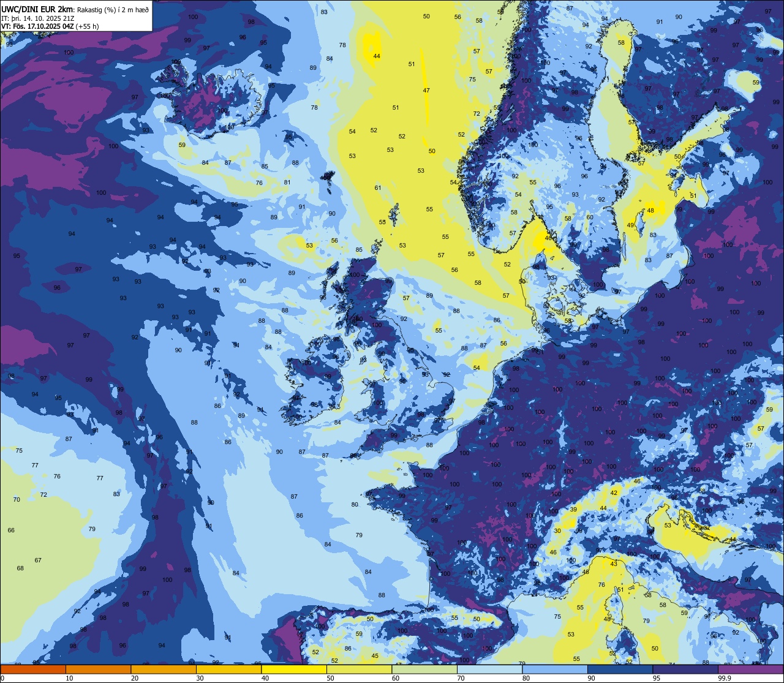
Task: Click the '20' tick label on the legend
Action: [135, 677]
